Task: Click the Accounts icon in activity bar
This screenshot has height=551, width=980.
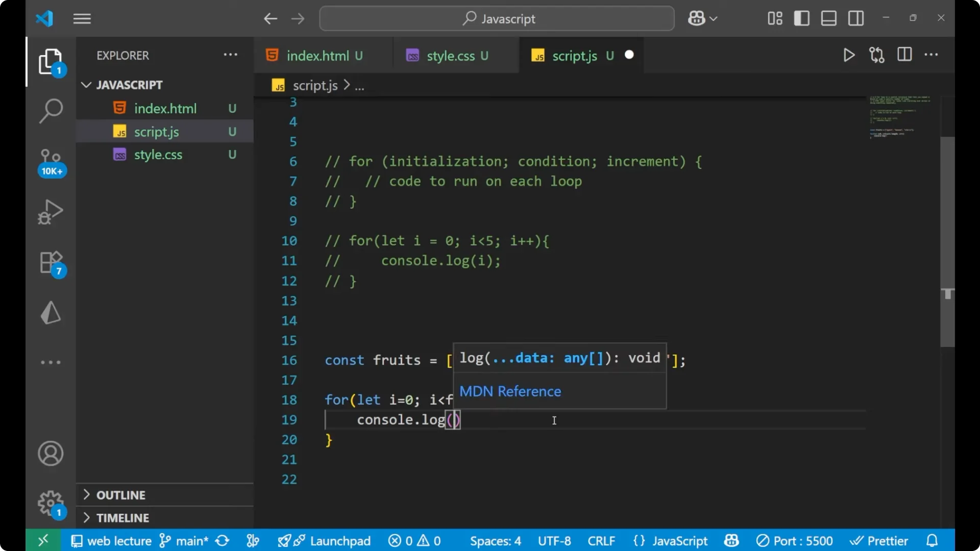Action: pyautogui.click(x=50, y=454)
